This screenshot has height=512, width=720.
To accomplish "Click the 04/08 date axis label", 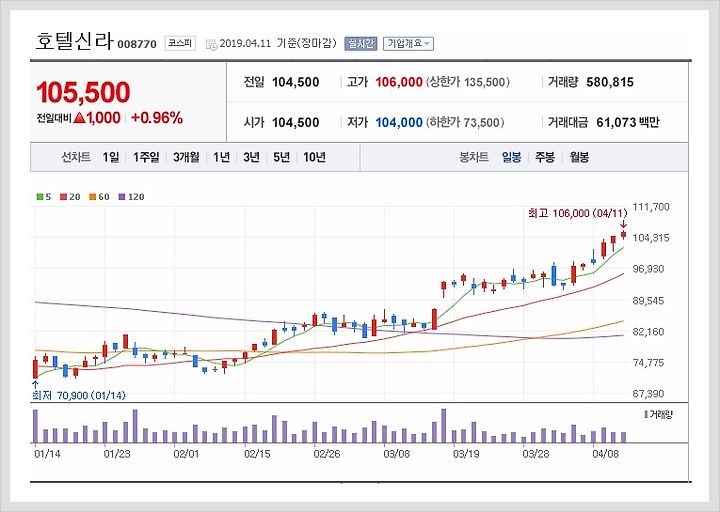I will [605, 454].
